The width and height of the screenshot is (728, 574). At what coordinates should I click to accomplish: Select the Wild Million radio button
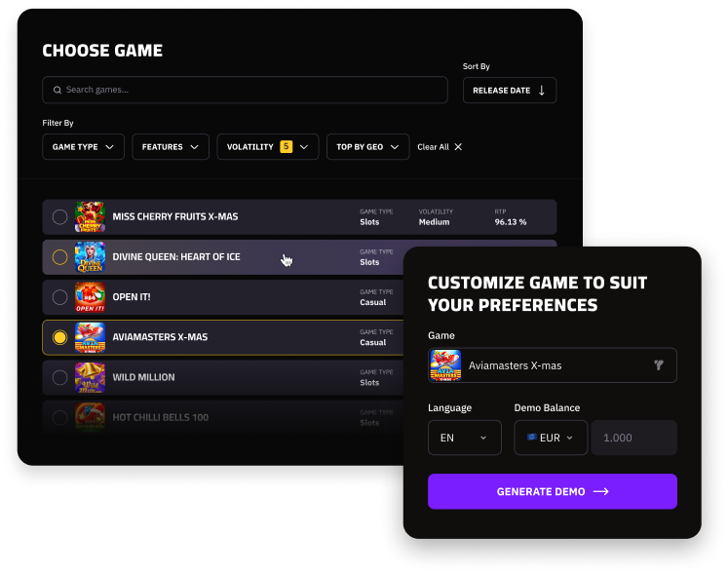59,377
